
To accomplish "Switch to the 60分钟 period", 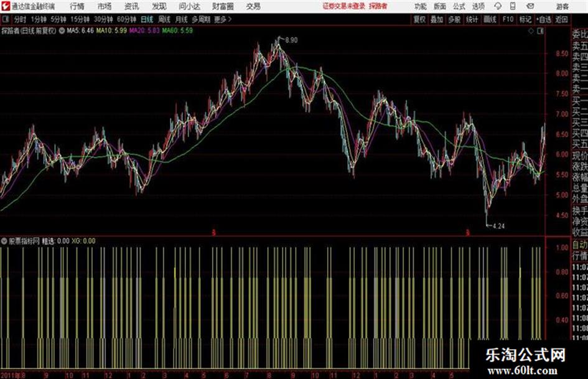I will [x=127, y=19].
